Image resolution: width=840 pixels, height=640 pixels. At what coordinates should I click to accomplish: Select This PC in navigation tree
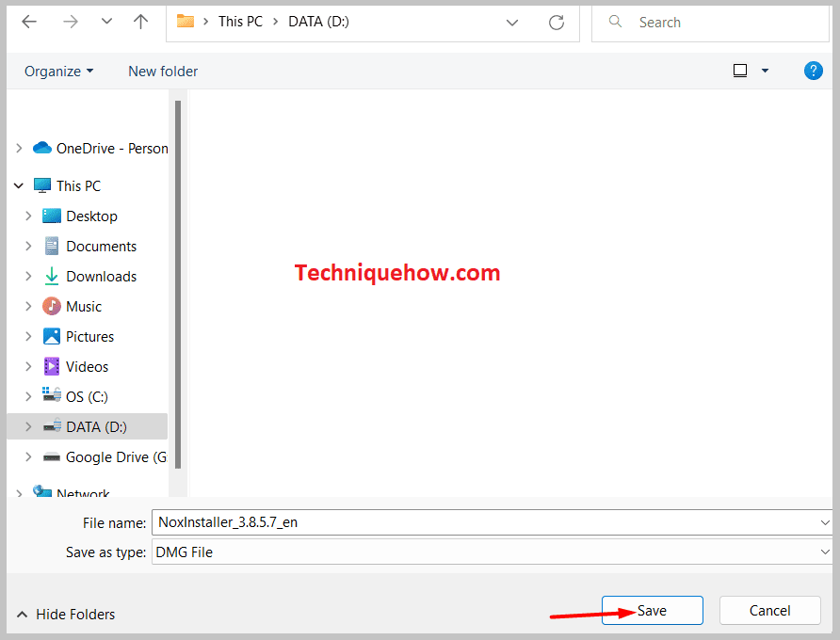(x=79, y=185)
